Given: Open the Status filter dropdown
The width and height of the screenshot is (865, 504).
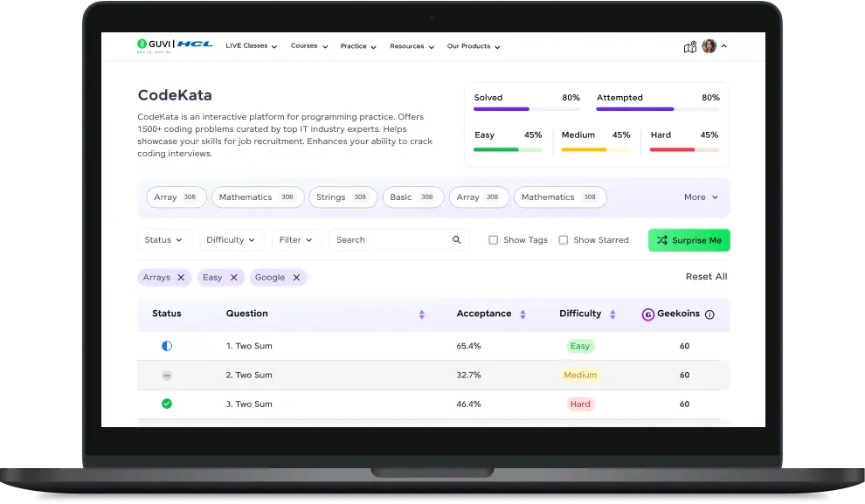Looking at the screenshot, I should pyautogui.click(x=164, y=240).
